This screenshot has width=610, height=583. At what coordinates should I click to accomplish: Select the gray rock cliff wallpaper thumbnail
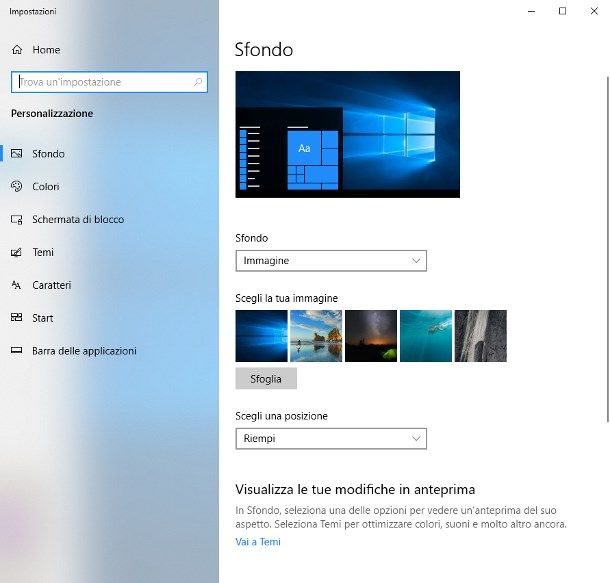(x=481, y=336)
